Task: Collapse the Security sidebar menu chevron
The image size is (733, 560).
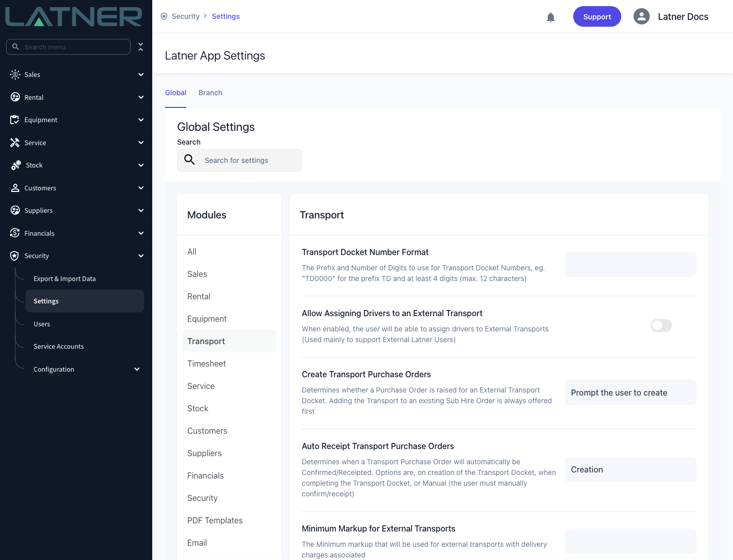Action: [x=141, y=256]
